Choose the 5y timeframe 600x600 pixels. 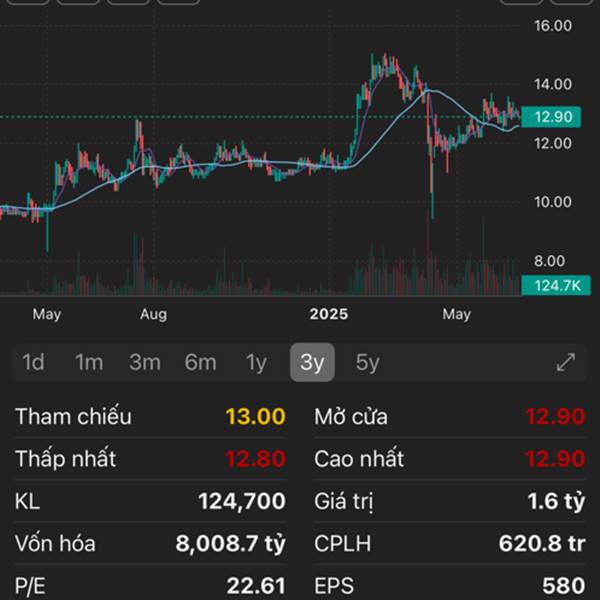tap(367, 363)
